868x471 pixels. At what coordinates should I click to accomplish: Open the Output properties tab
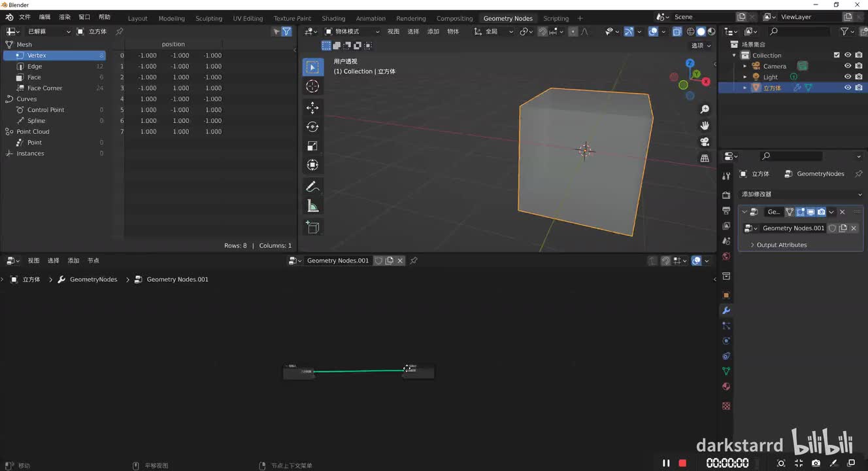coord(726,211)
